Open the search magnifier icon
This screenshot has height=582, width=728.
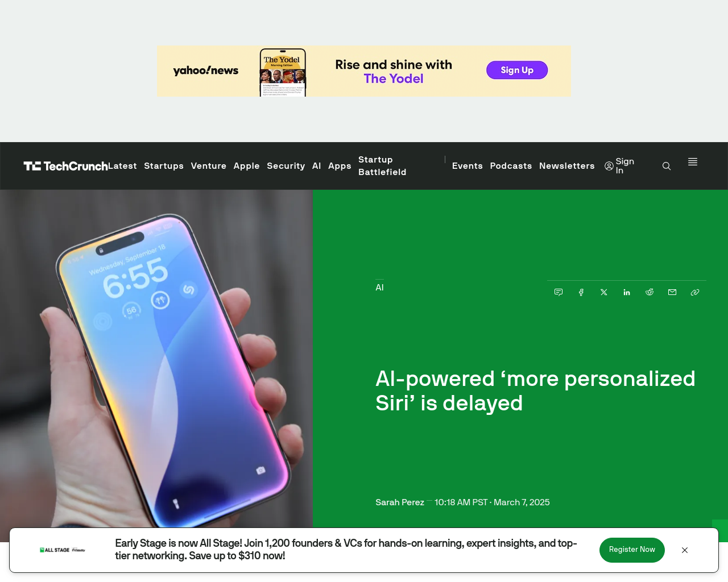point(667,166)
